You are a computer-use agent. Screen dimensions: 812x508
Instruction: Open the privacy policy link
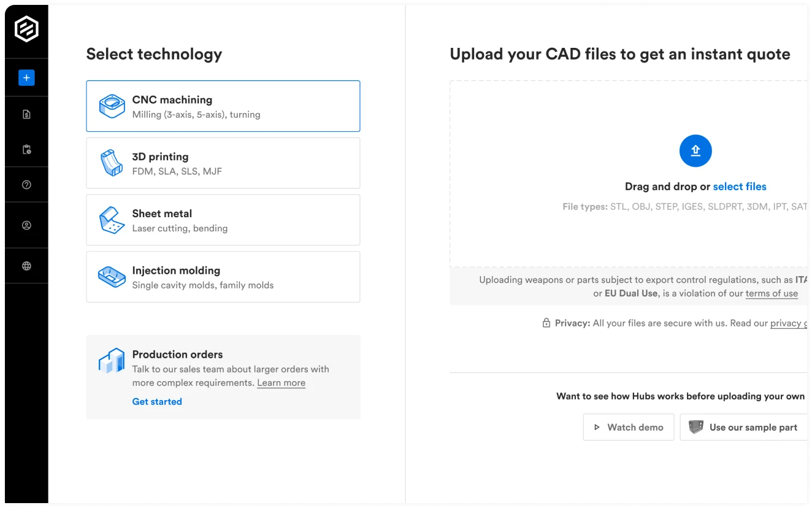(787, 323)
